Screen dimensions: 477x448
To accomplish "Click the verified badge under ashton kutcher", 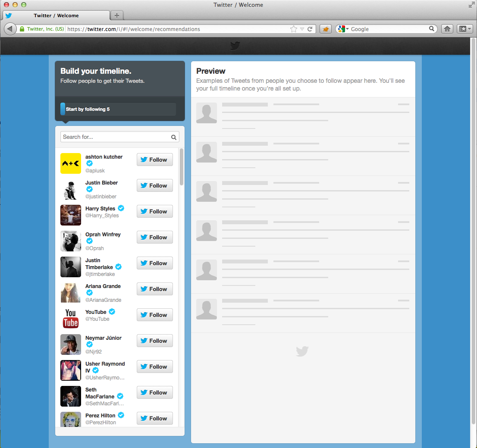I will (89, 163).
